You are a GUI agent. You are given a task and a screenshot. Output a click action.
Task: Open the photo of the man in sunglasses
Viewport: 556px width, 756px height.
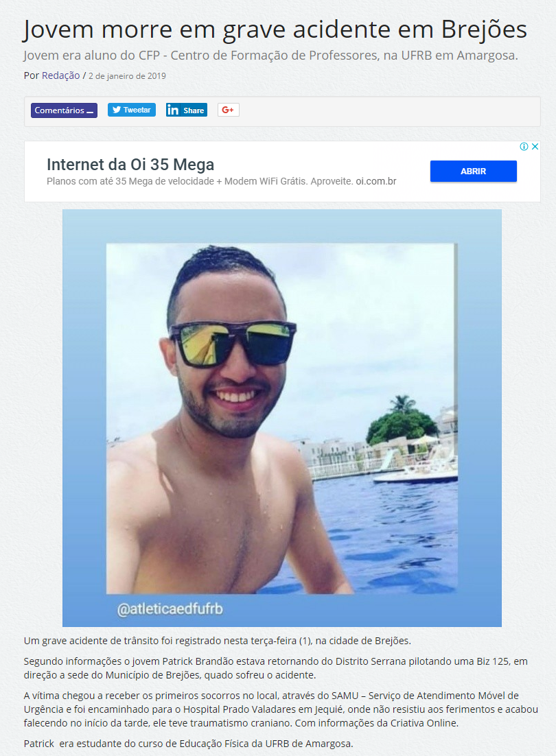pos(281,418)
